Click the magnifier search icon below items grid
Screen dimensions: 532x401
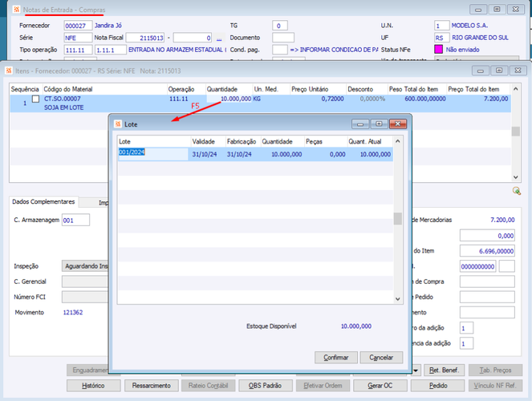coord(517,191)
